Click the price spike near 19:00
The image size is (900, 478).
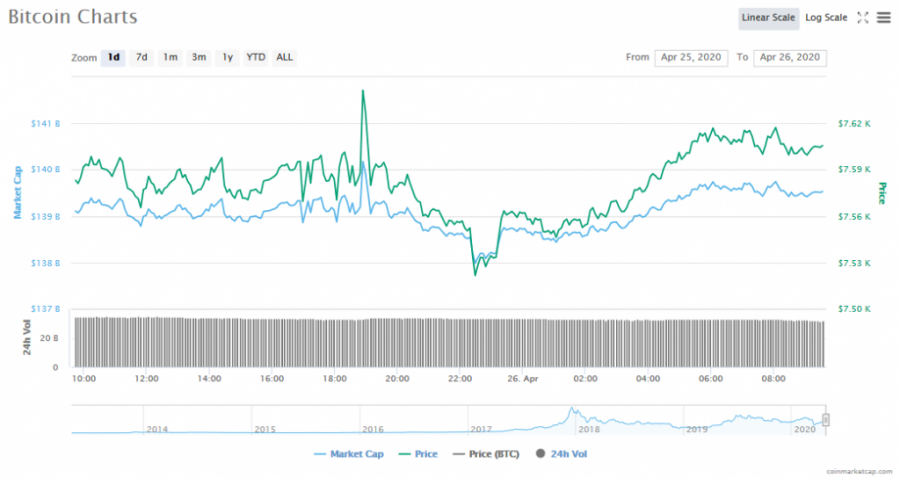point(363,91)
